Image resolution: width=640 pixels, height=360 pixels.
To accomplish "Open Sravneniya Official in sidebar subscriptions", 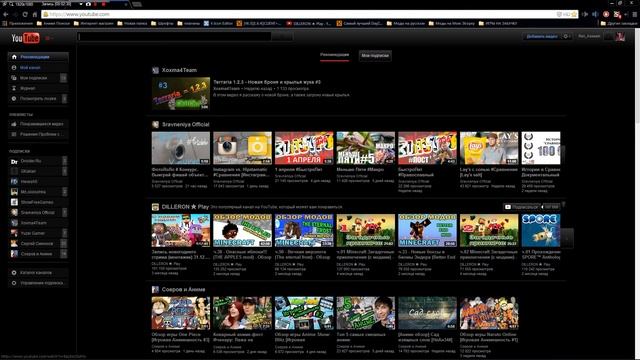I will [38, 212].
